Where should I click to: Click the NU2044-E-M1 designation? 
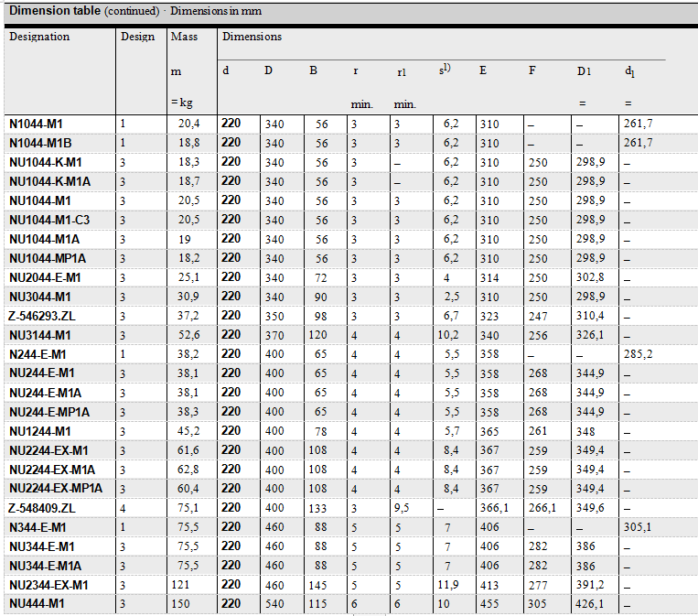pos(46,277)
